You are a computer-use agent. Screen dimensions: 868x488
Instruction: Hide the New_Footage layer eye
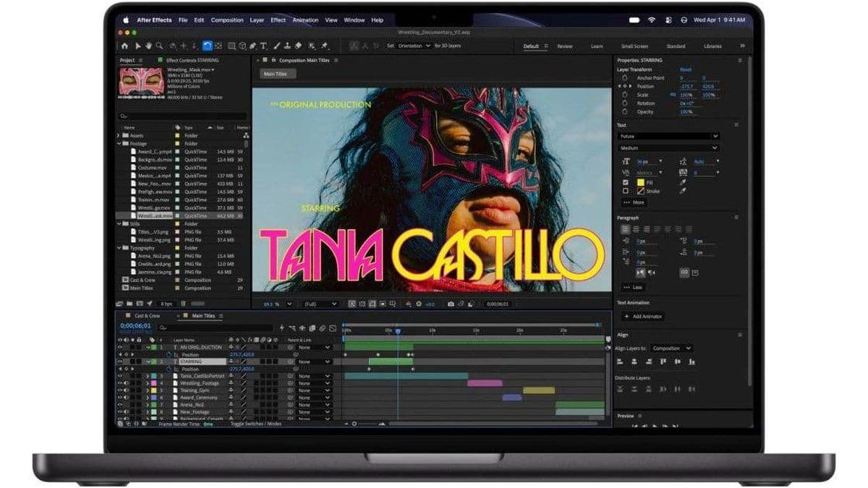(x=120, y=412)
